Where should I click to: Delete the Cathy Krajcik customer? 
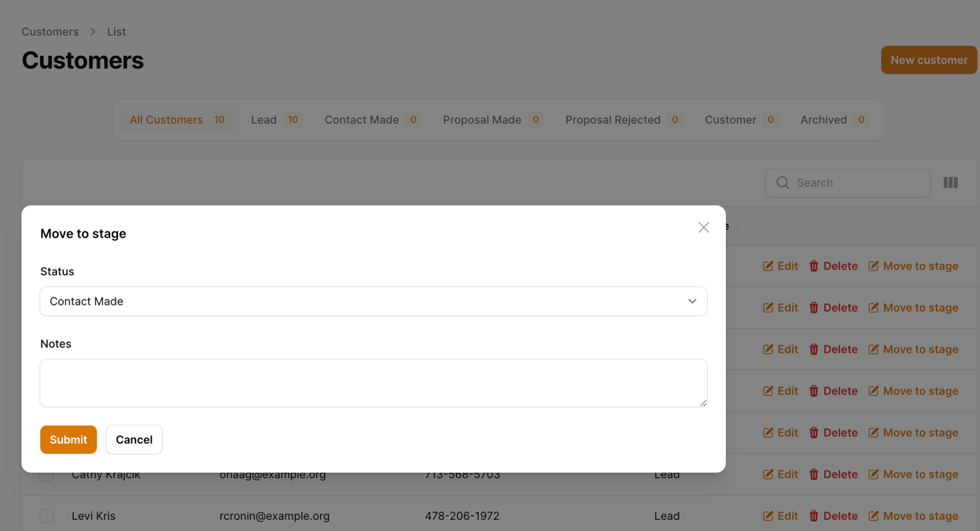[x=833, y=474]
